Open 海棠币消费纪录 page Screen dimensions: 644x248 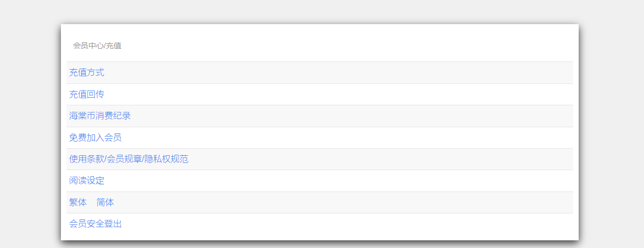pos(100,116)
